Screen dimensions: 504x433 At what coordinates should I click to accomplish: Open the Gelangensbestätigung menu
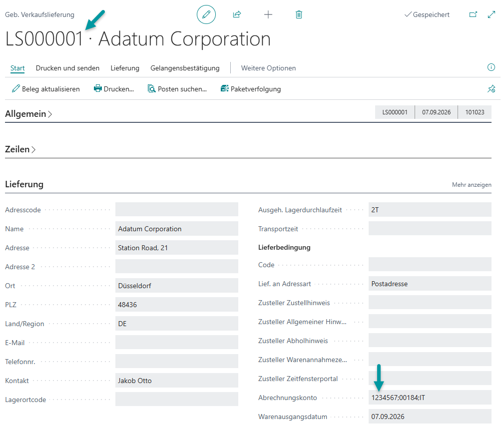[x=185, y=68]
